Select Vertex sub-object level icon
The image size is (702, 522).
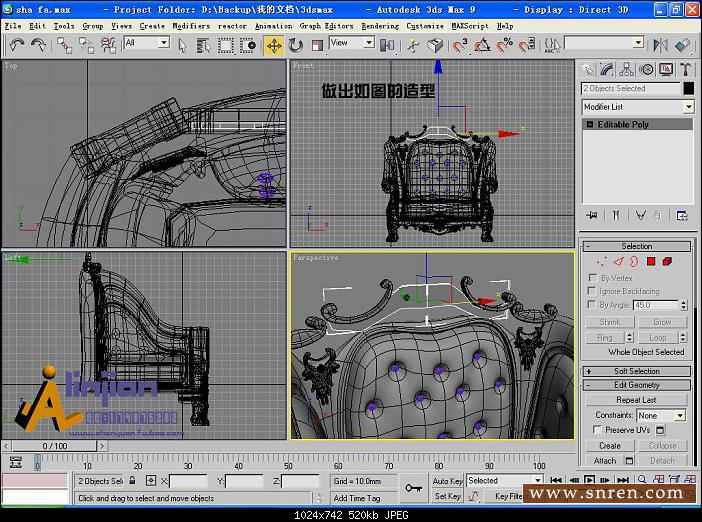[x=602, y=261]
